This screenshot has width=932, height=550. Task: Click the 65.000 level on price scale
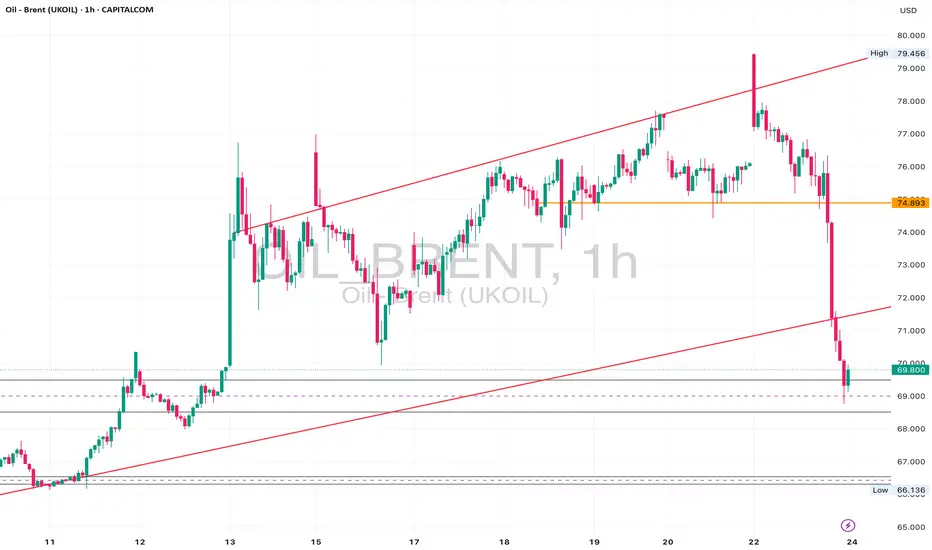911,527
